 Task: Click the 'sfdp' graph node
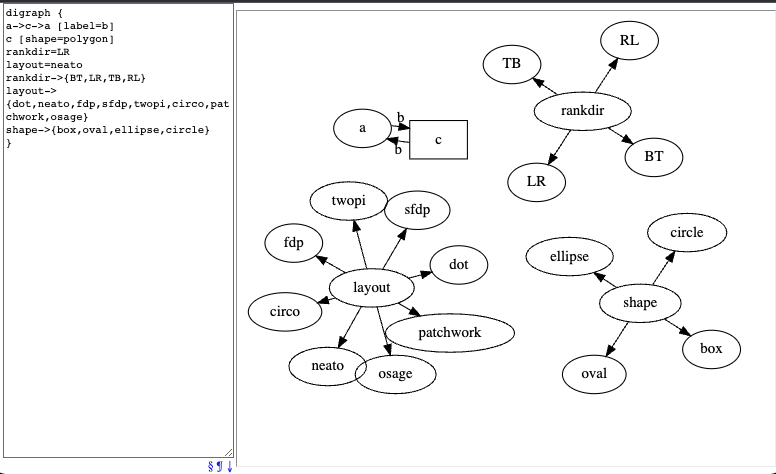pos(417,210)
